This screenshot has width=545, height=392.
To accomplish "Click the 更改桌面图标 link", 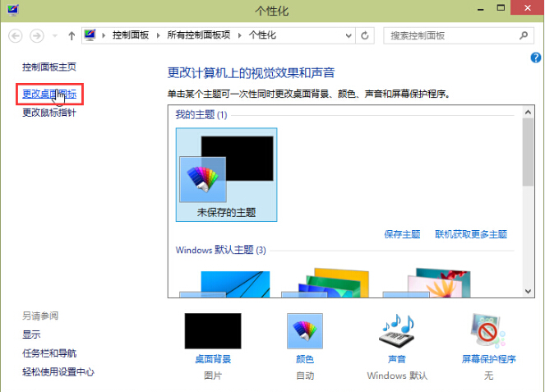I will click(x=49, y=95).
